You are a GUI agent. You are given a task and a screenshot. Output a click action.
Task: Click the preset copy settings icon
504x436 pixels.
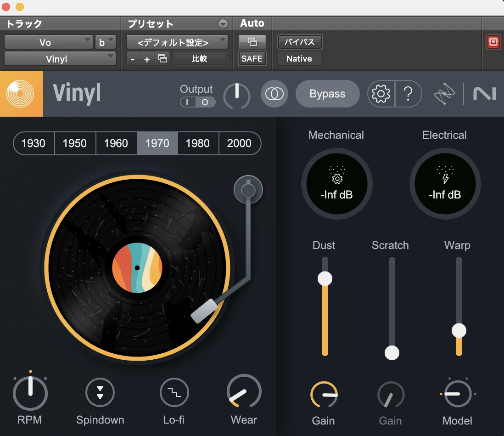pos(162,58)
